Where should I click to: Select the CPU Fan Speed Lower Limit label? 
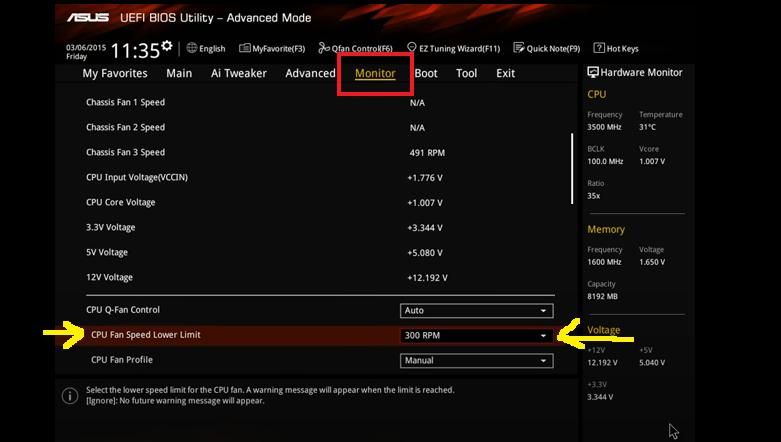pos(145,334)
